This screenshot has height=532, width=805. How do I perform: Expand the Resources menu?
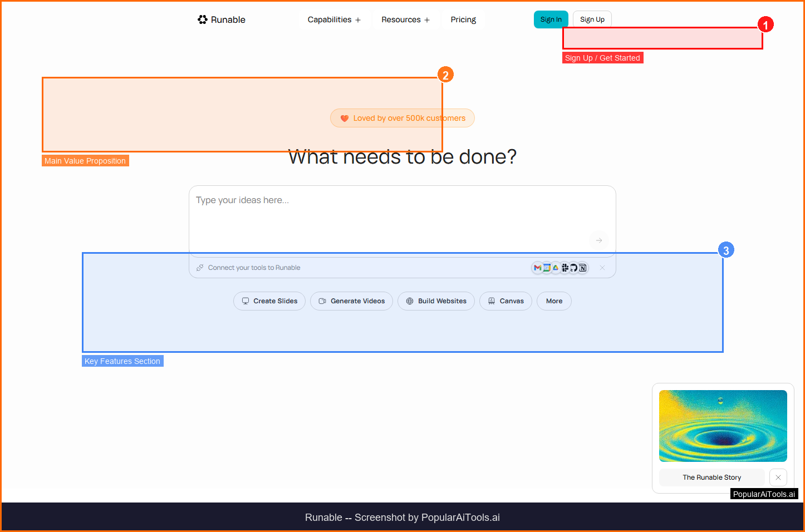pos(405,19)
